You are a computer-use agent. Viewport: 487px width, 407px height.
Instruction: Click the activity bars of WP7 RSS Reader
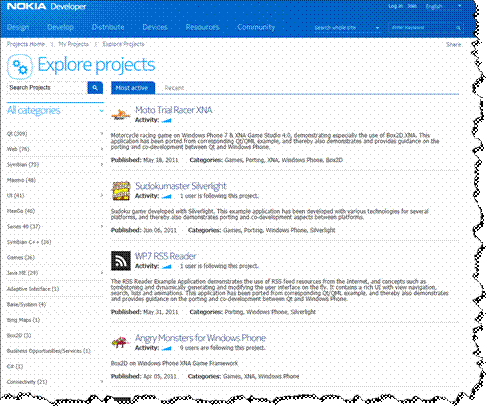point(166,266)
